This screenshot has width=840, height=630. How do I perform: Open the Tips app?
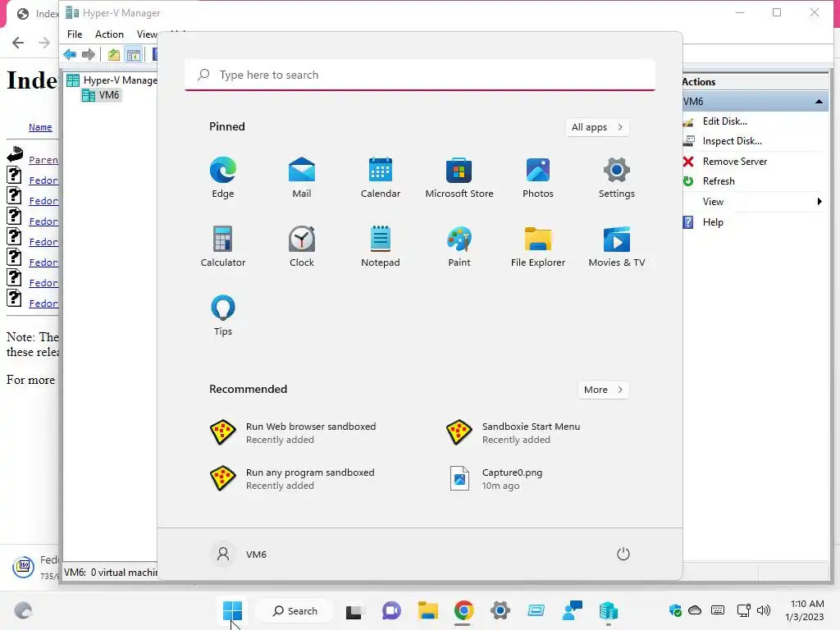point(223,316)
